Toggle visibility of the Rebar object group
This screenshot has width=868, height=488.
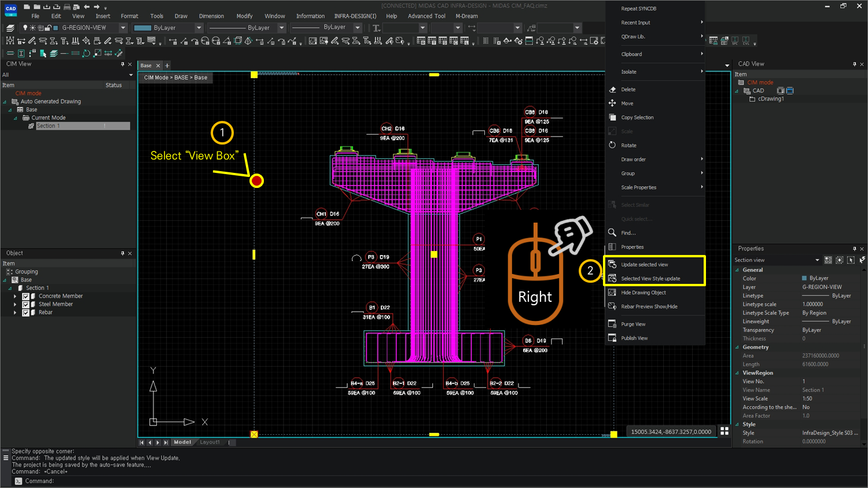25,312
